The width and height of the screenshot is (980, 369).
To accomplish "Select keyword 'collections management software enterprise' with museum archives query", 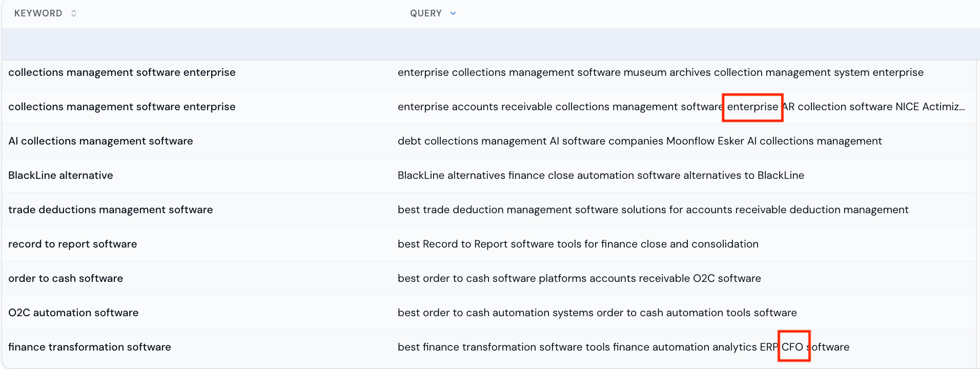I will 122,72.
